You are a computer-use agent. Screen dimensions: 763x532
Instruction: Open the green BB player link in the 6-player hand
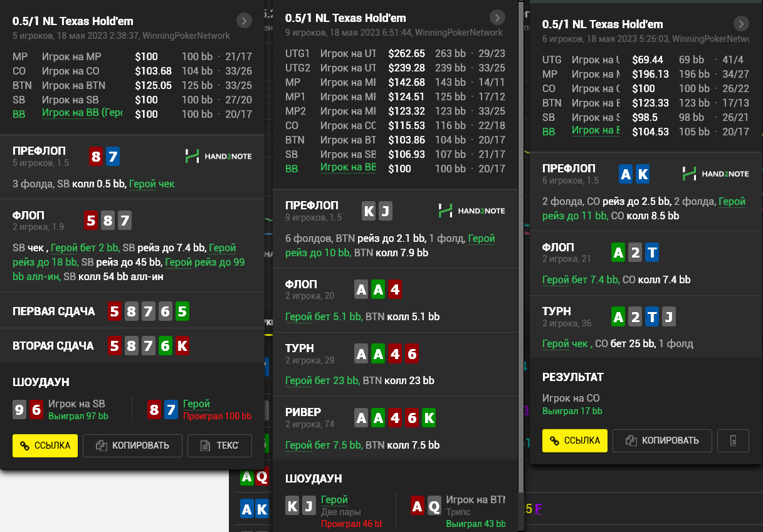click(x=596, y=131)
